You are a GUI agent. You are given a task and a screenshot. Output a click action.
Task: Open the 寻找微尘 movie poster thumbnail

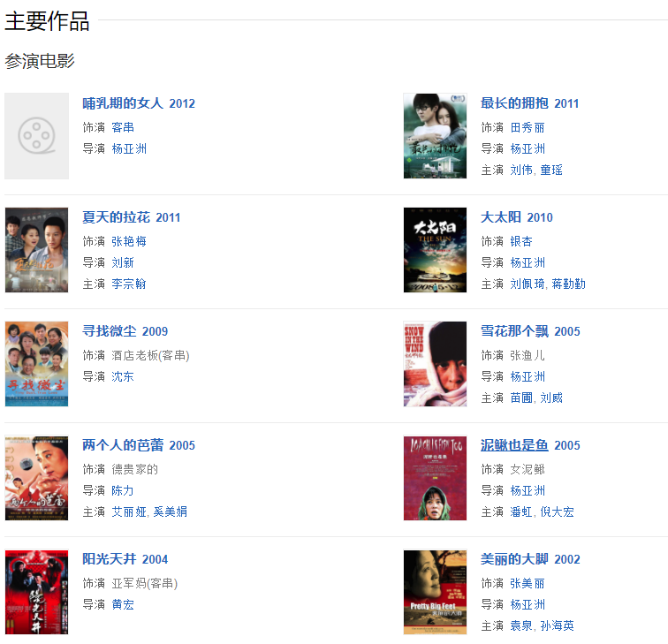(36, 364)
